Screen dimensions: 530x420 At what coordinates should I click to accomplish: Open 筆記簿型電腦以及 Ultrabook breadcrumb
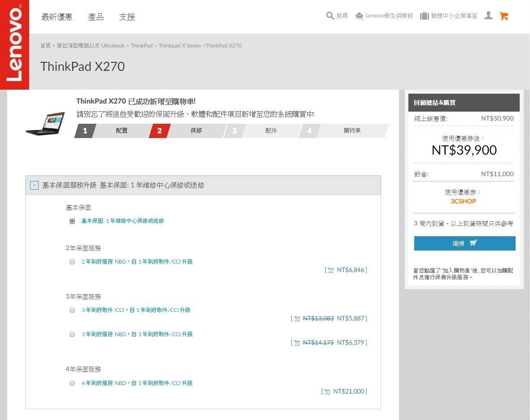click(91, 46)
